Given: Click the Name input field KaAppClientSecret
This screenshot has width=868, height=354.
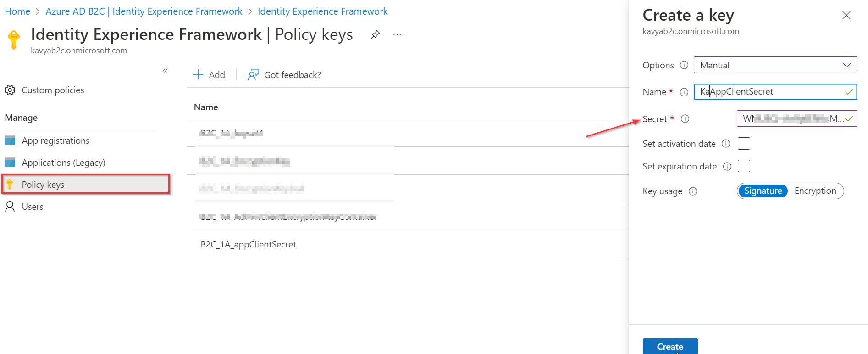Looking at the screenshot, I should coord(775,92).
